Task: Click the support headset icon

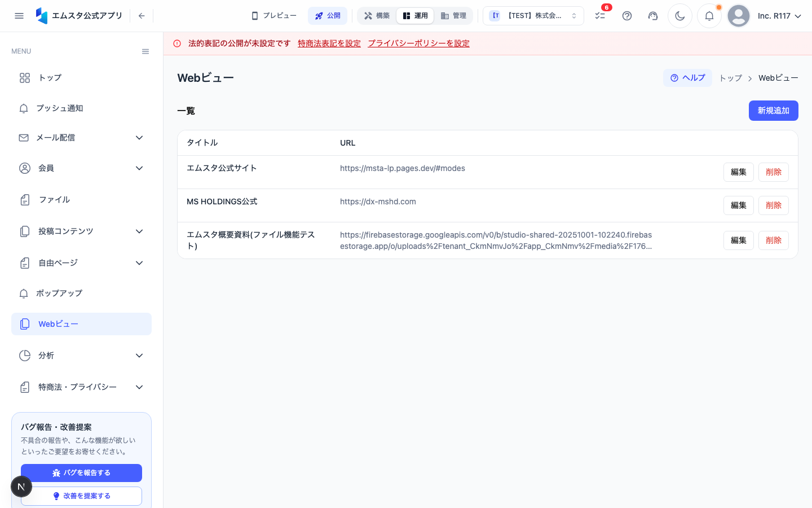Action: click(x=653, y=16)
